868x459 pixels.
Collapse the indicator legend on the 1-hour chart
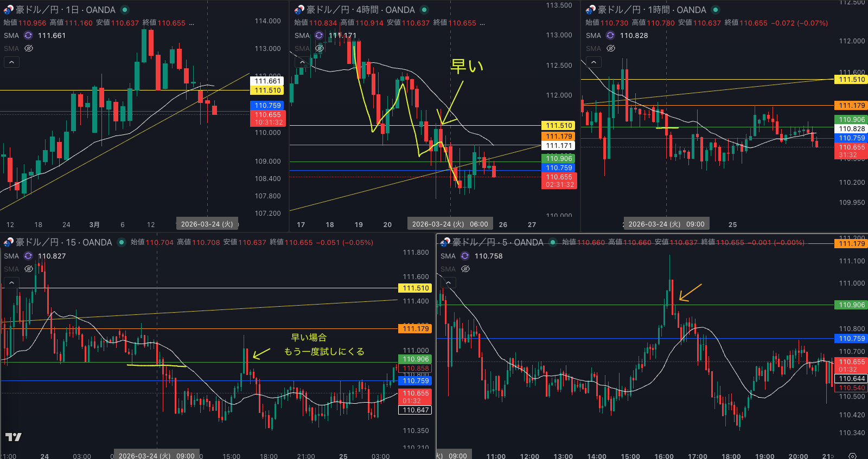pos(593,62)
